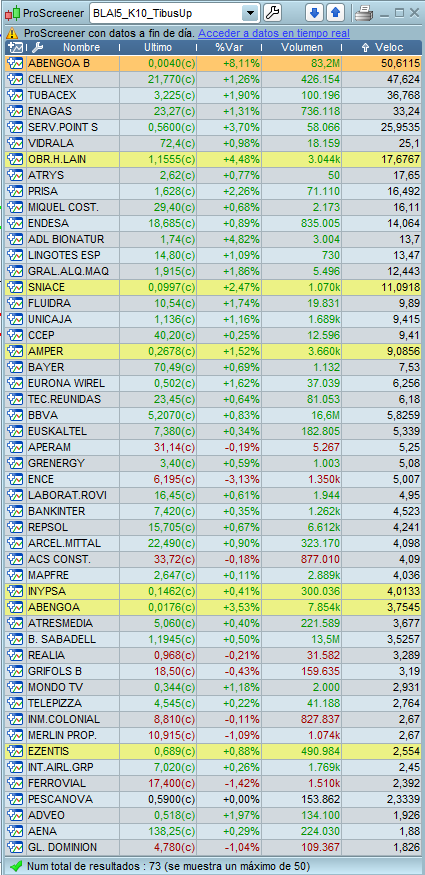Open chart icon for the CELLNEX row

point(14,79)
